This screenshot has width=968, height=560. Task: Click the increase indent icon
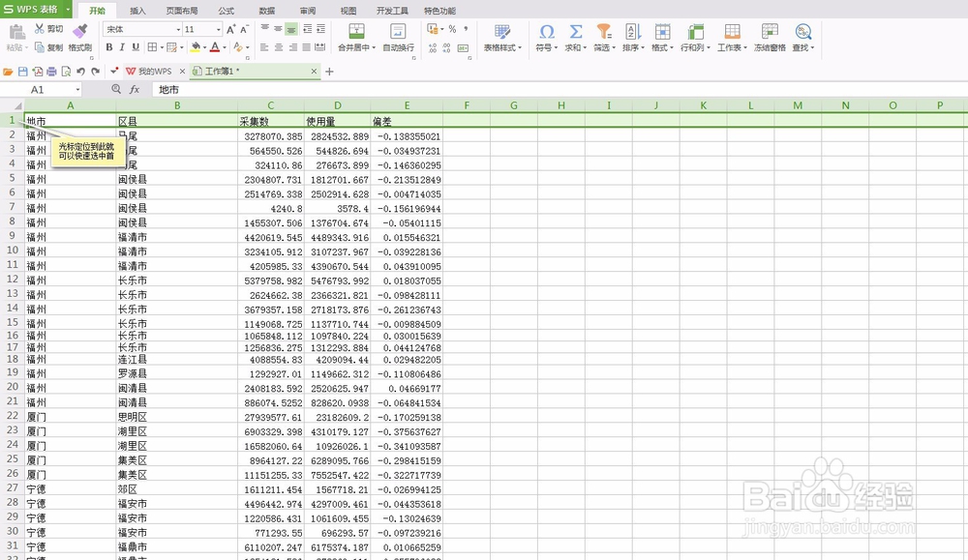[320, 28]
